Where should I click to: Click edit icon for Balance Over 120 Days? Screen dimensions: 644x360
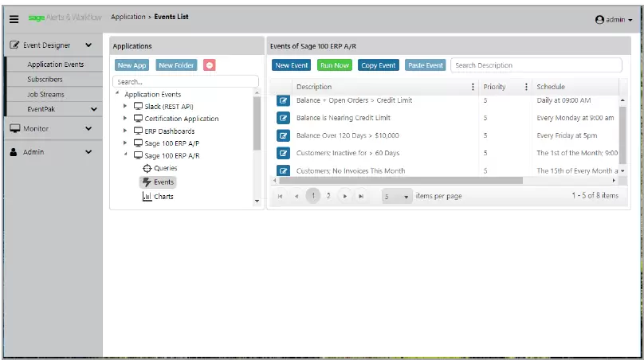283,135
